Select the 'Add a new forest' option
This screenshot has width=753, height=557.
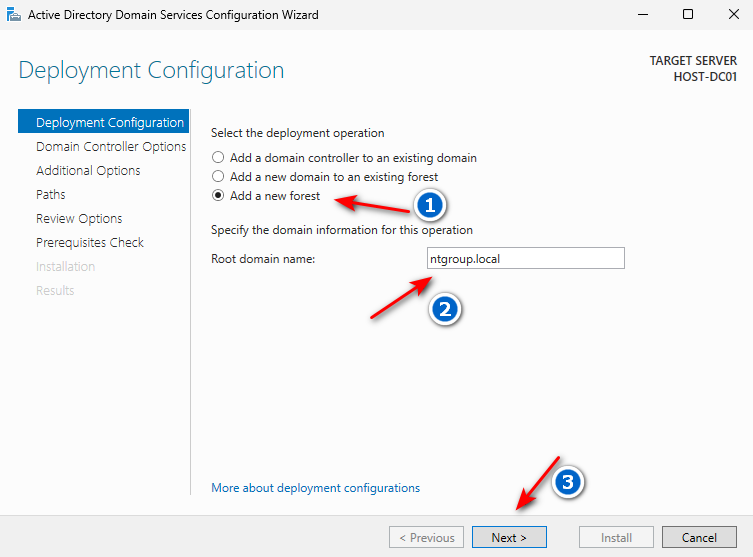click(217, 196)
